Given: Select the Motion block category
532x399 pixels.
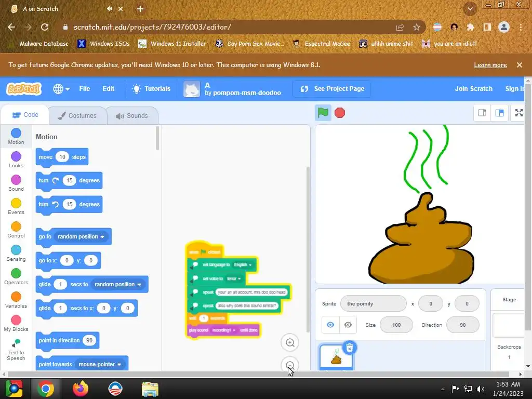Looking at the screenshot, I should click(x=16, y=137).
